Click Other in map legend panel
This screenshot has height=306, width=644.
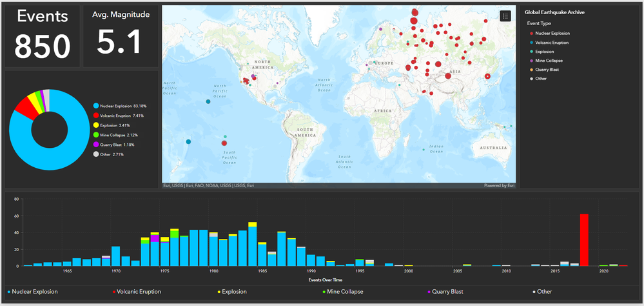coord(538,79)
